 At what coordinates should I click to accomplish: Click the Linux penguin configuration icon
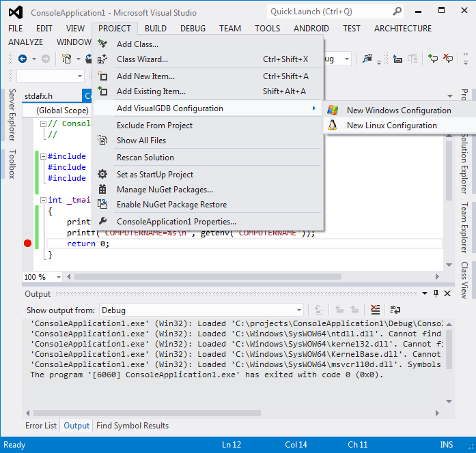[x=333, y=125]
